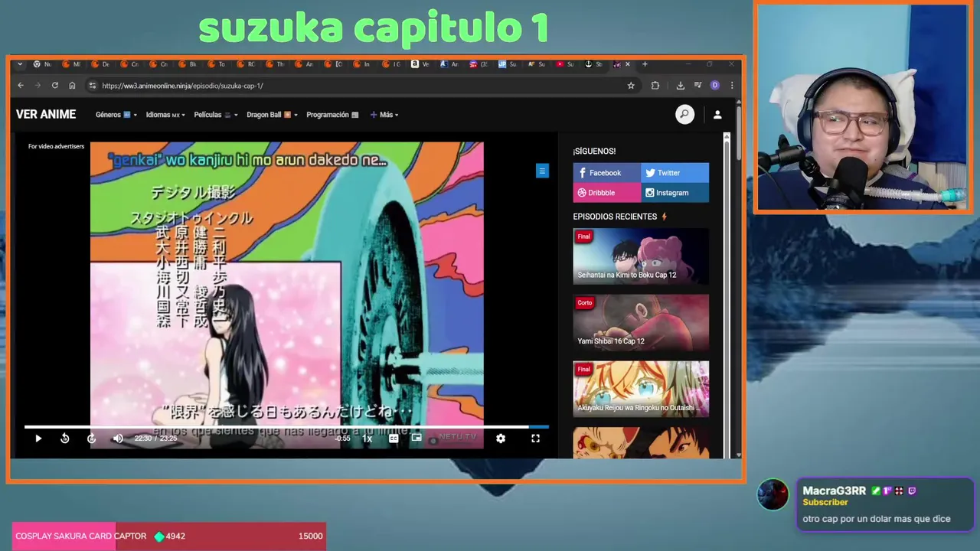Image resolution: width=980 pixels, height=551 pixels.
Task: Open the browser extensions menu
Action: click(655, 86)
